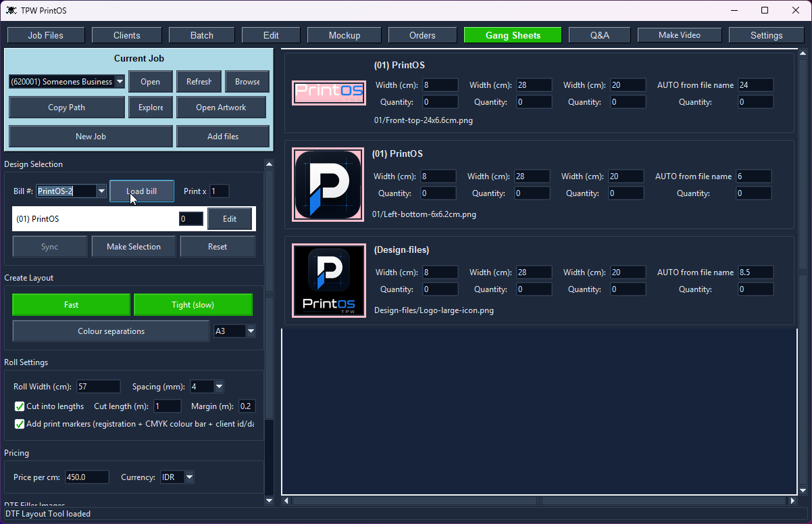Focus the Print x input field
Viewport: 812px width, 524px height.
[x=220, y=191]
